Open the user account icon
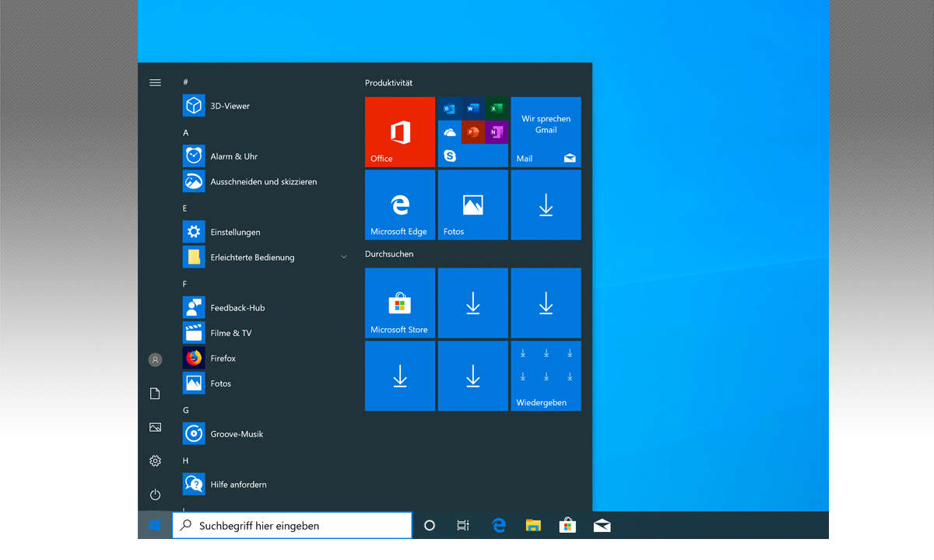Screen dimensions: 934x560 pyautogui.click(x=155, y=360)
